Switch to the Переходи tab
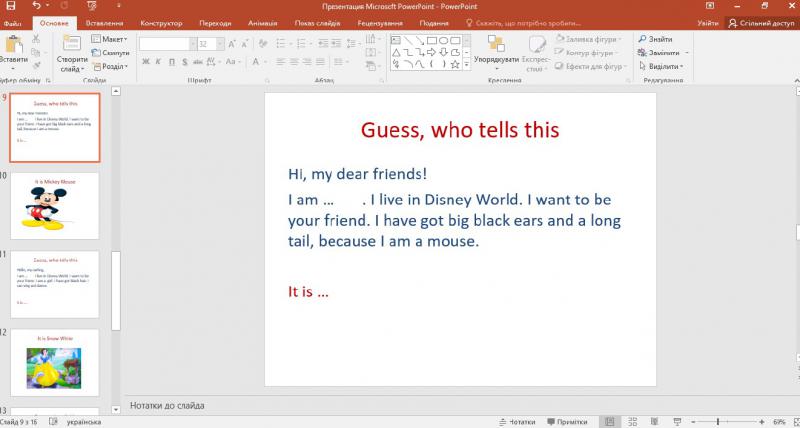Image resolution: width=800 pixels, height=428 pixels. (215, 23)
